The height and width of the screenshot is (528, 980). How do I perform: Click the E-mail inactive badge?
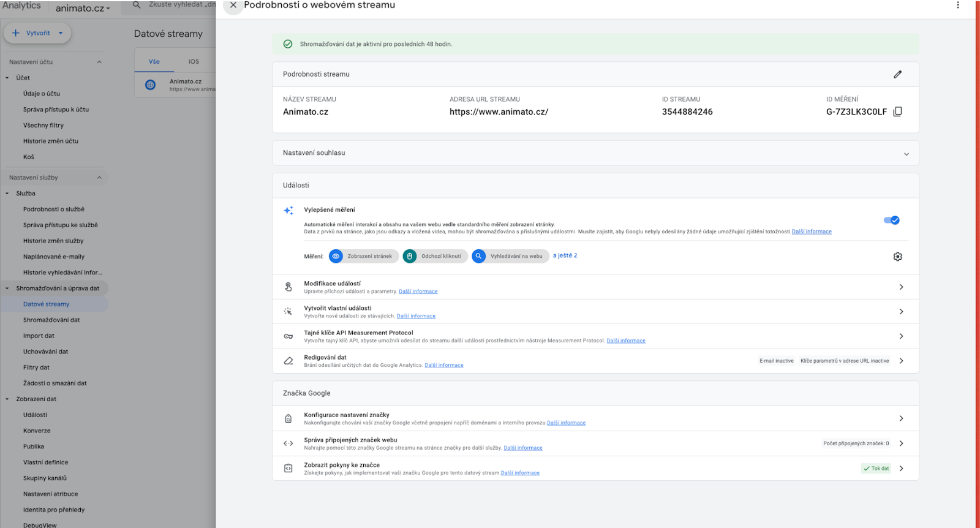pos(776,361)
